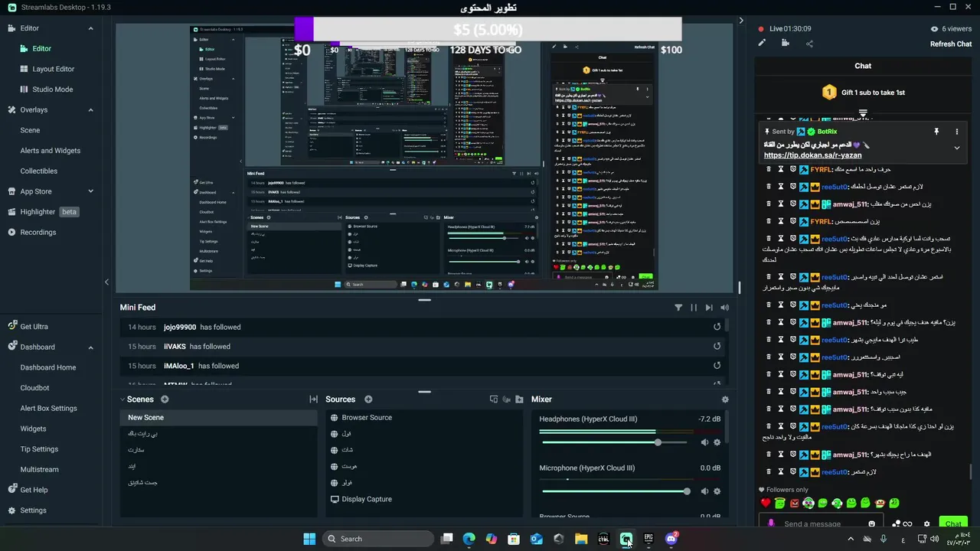980x551 pixels.
Task: Collapse the Editor sidebar section
Action: point(90,28)
